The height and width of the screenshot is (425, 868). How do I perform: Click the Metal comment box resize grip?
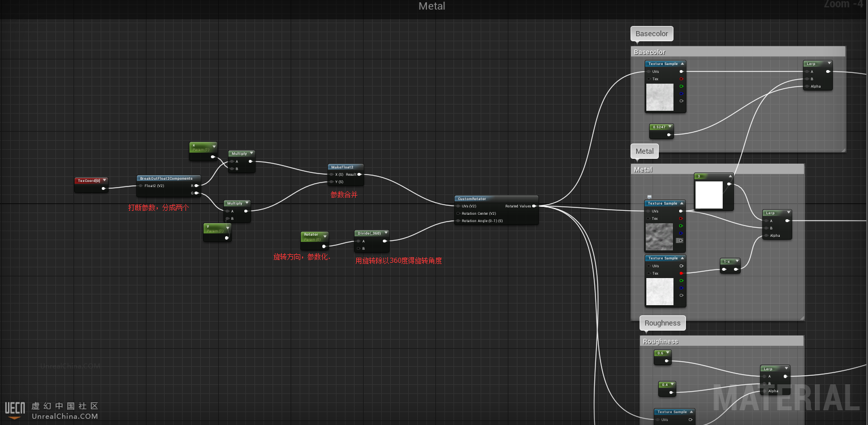pos(801,318)
